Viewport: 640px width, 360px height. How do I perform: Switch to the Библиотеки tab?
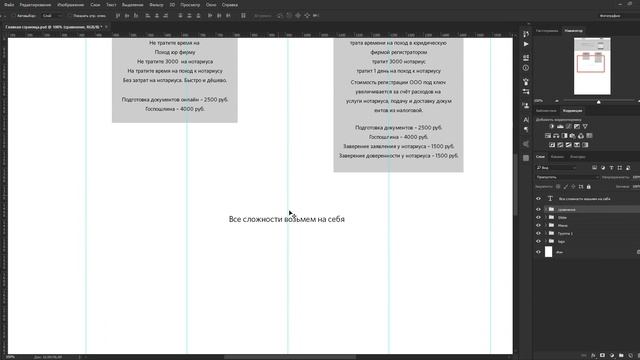(546, 111)
